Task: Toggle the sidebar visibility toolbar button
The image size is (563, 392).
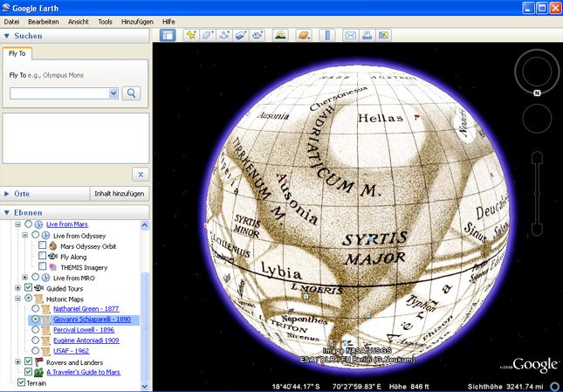Action: click(168, 35)
